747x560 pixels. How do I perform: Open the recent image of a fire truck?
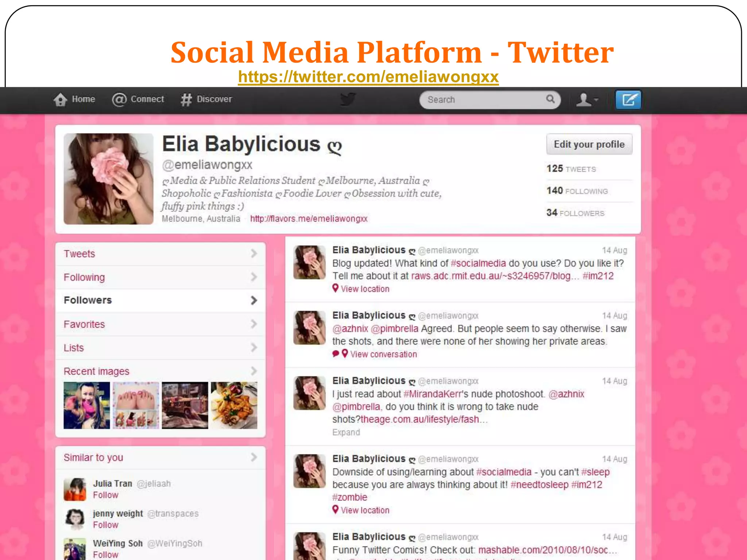[x=185, y=405]
